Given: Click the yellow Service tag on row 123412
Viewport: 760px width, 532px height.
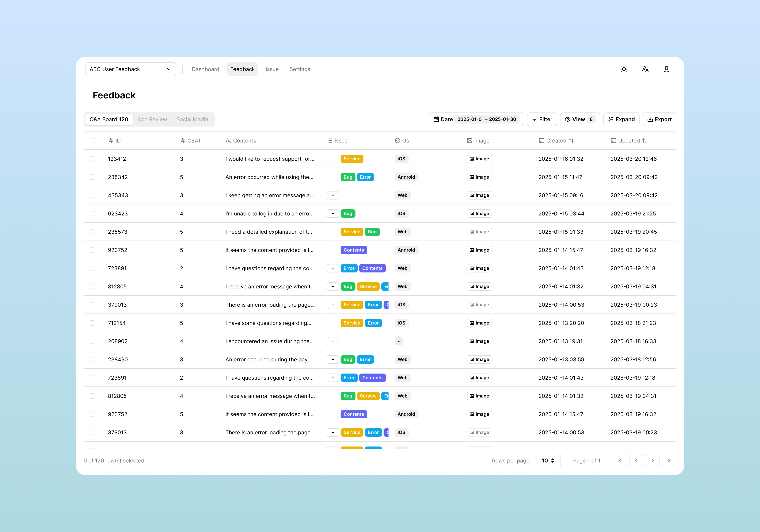Looking at the screenshot, I should click(x=351, y=159).
